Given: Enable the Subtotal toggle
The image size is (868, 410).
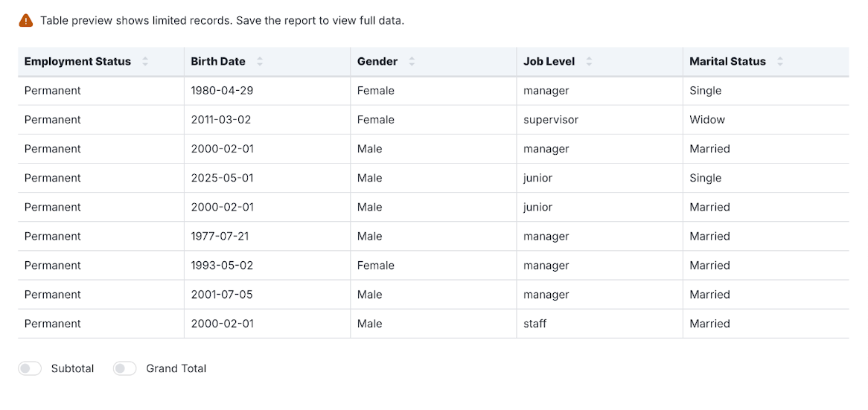Looking at the screenshot, I should (x=30, y=368).
